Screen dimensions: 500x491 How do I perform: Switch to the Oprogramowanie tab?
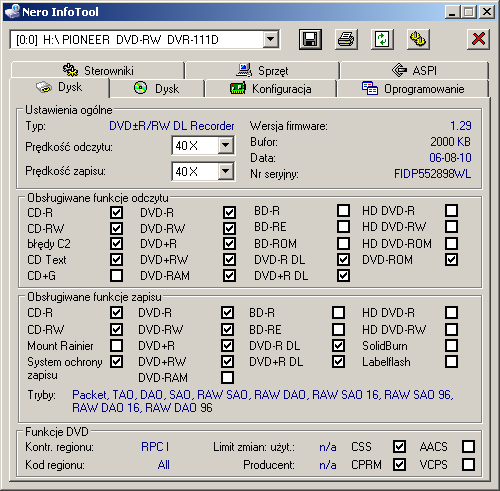click(x=413, y=89)
